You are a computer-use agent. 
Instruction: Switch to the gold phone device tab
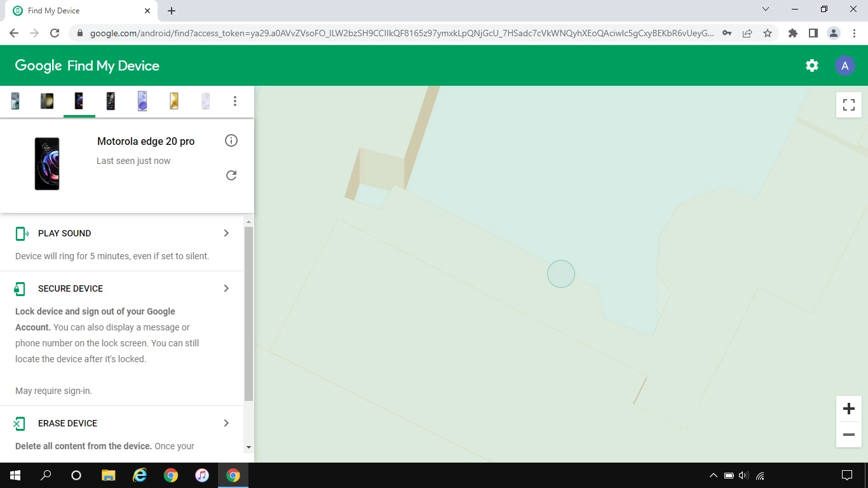(x=173, y=101)
